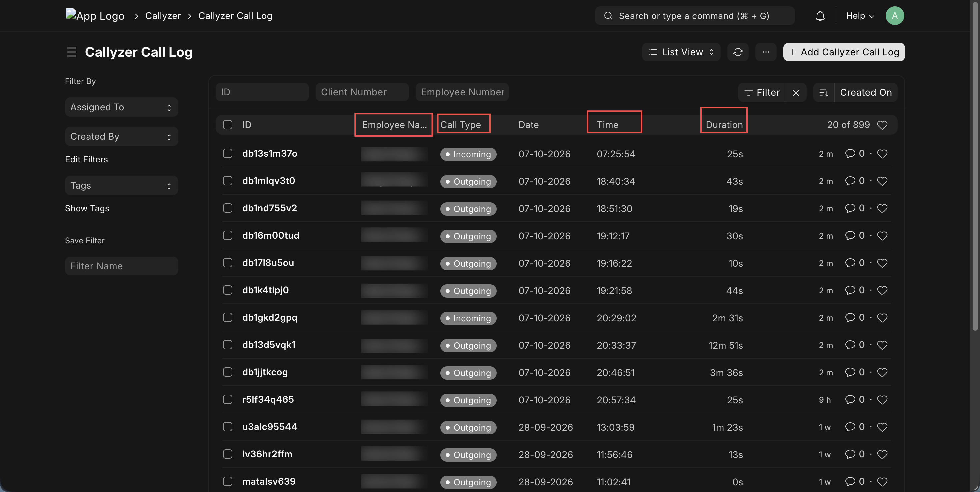This screenshot has height=492, width=980.
Task: Open record db1k4tlpj0
Action: pyautogui.click(x=266, y=290)
